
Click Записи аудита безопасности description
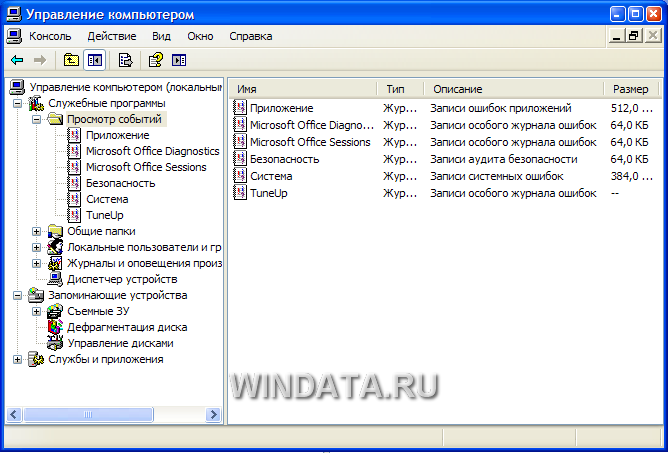[504, 159]
